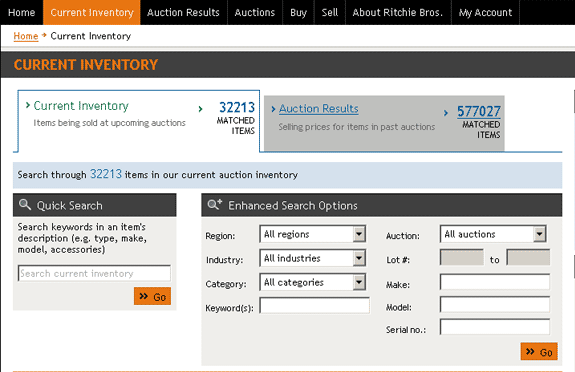Select the Current Inventory tab heading
Image resolution: width=575 pixels, height=372 pixels.
pos(81,106)
